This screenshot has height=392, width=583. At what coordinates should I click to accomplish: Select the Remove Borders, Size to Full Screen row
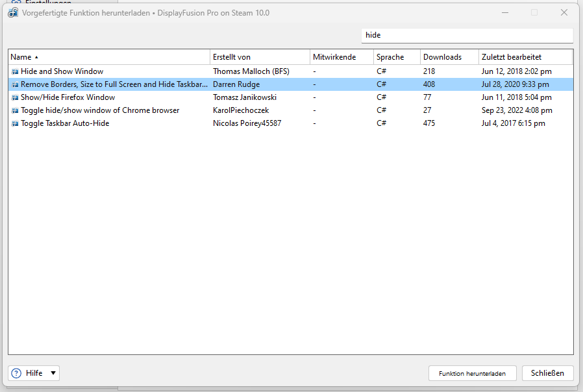click(290, 84)
